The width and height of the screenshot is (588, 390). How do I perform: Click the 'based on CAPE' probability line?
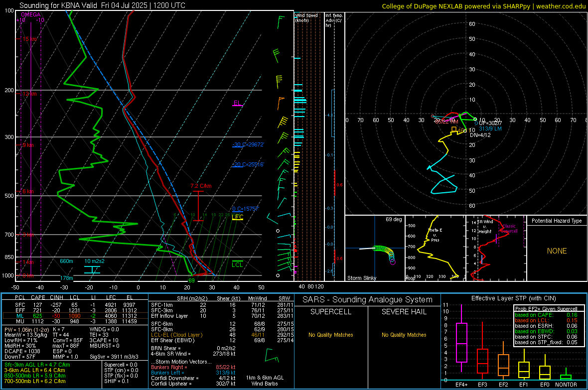546,315
